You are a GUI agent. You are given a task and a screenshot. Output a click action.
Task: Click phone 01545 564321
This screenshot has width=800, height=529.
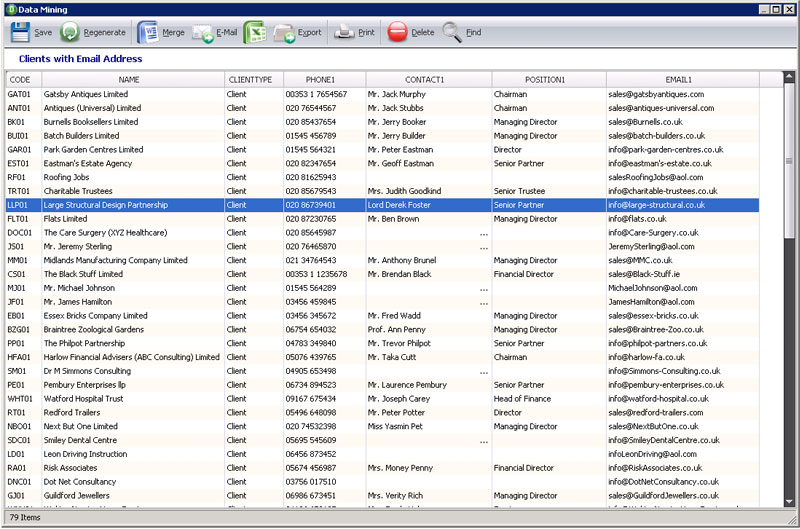tap(311, 149)
